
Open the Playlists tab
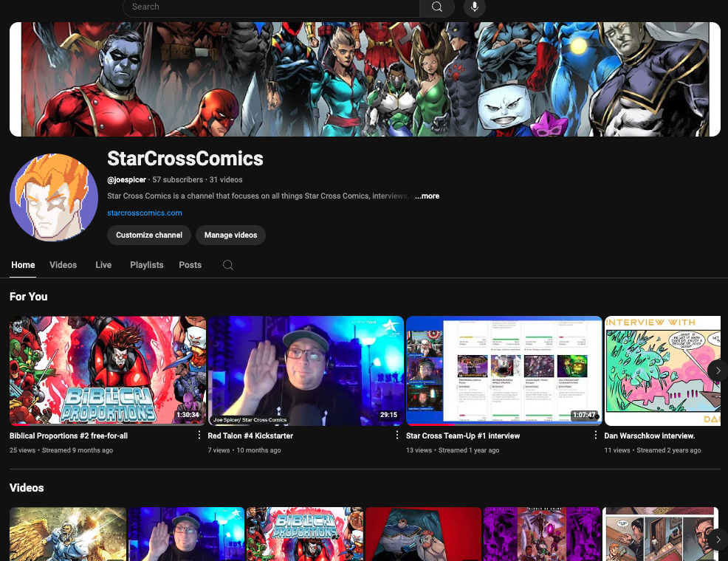tap(147, 265)
